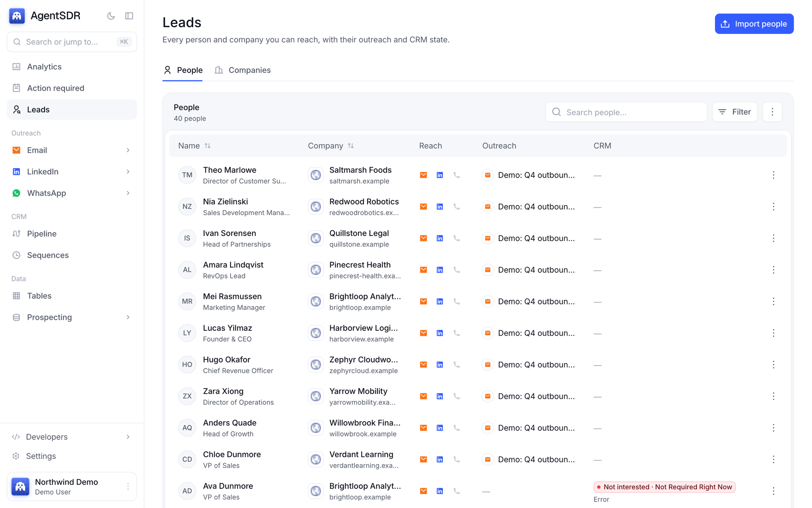Open Analytics in sidebar
This screenshot has height=508, width=812.
pyautogui.click(x=72, y=67)
